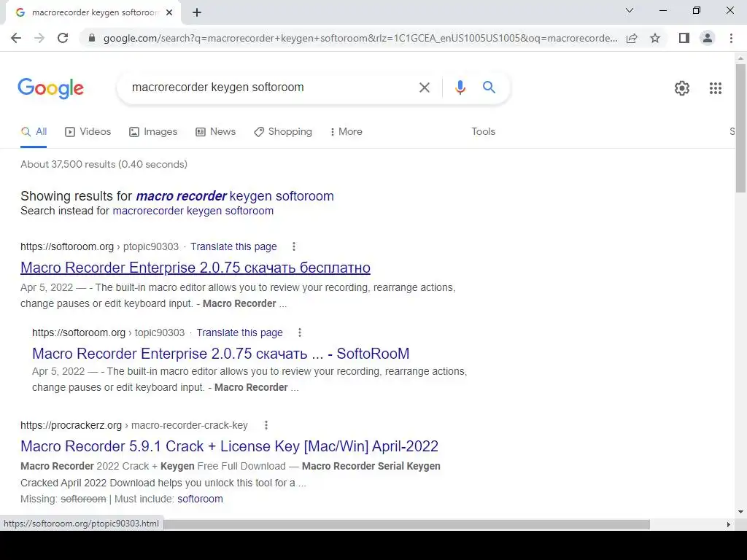
Task: Click the padlock site info icon
Action: click(92, 38)
